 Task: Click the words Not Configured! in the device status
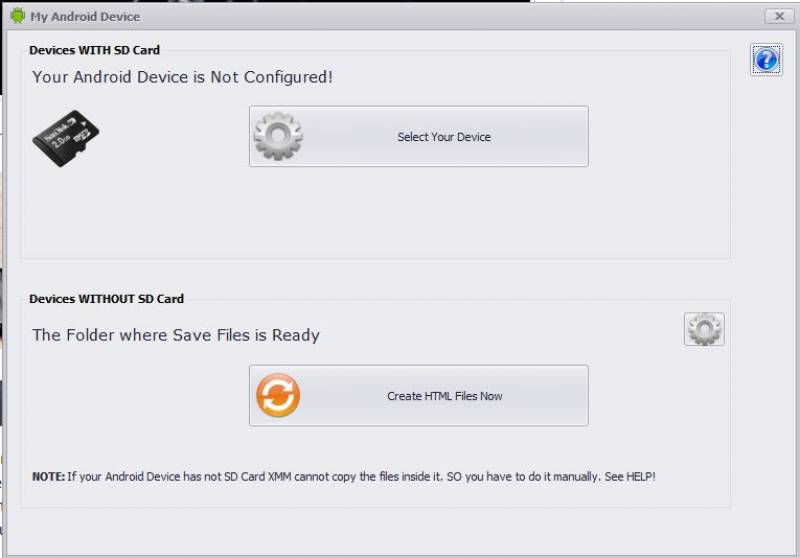(x=271, y=77)
